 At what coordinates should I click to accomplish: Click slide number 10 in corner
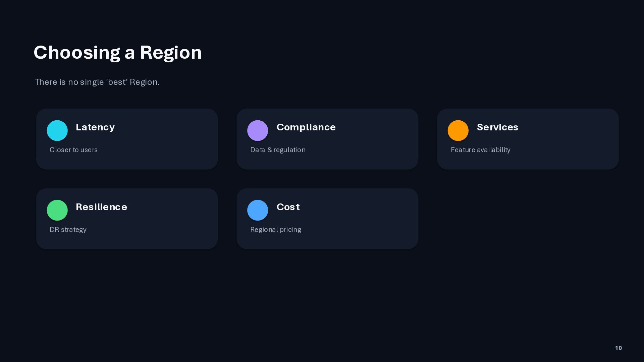pyautogui.click(x=619, y=348)
